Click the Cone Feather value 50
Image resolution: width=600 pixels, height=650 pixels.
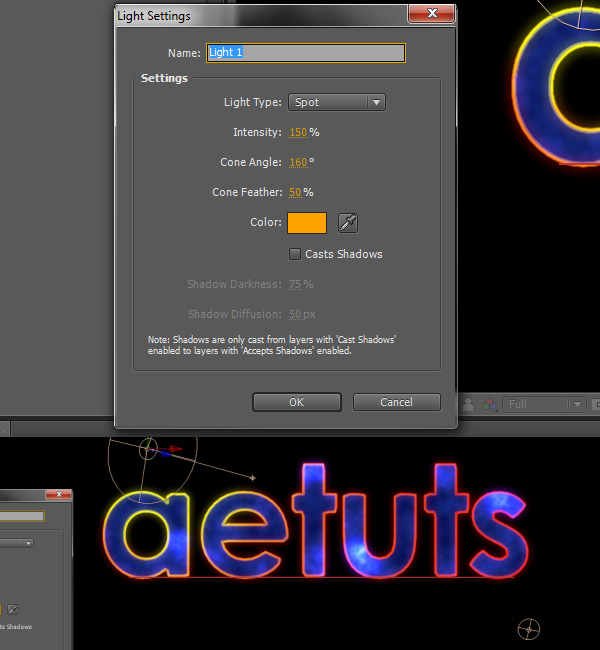click(295, 192)
